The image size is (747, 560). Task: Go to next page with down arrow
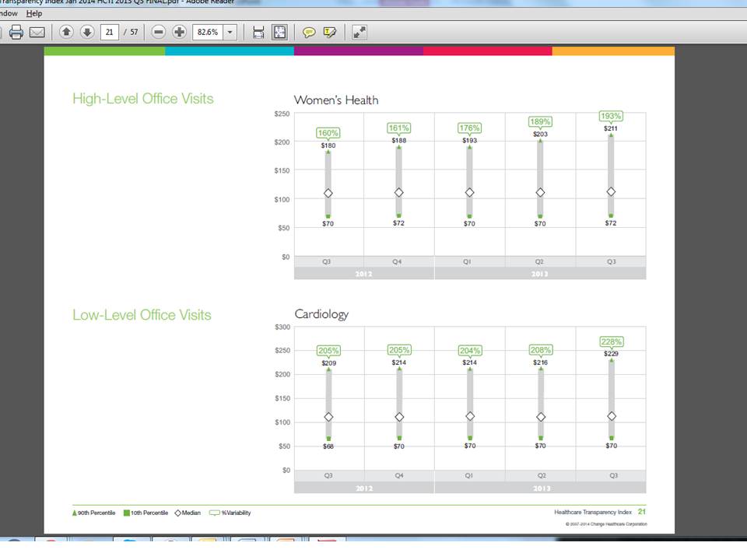[86, 32]
